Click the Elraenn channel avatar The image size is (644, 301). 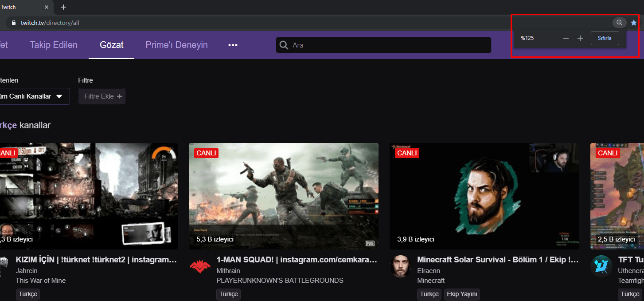pyautogui.click(x=401, y=266)
